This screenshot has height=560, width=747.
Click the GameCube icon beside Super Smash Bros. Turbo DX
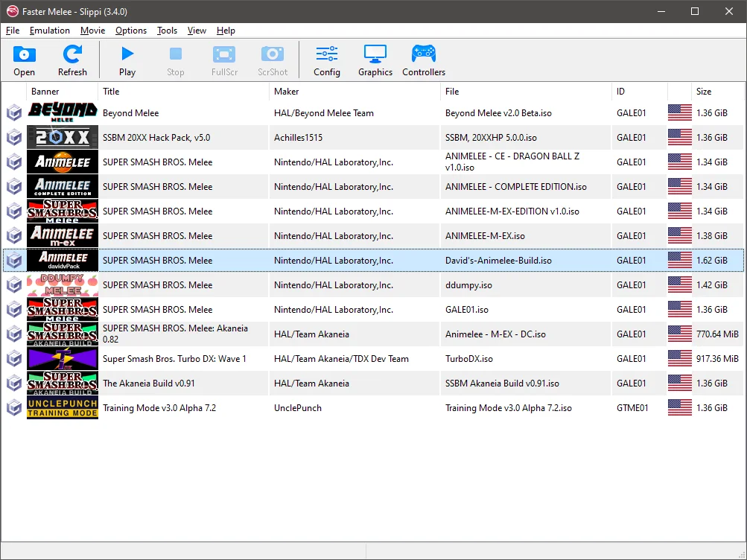(13, 358)
